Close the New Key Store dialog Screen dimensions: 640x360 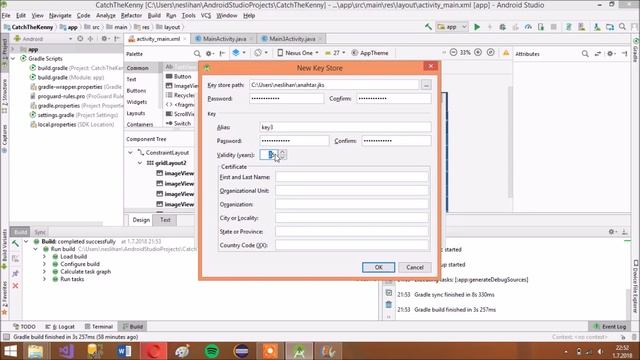430,66
